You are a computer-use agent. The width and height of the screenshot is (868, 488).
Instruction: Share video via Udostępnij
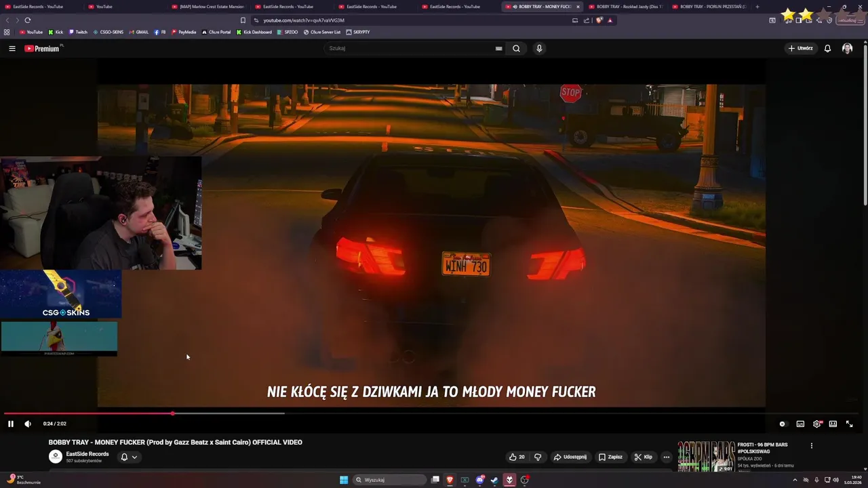pyautogui.click(x=570, y=457)
